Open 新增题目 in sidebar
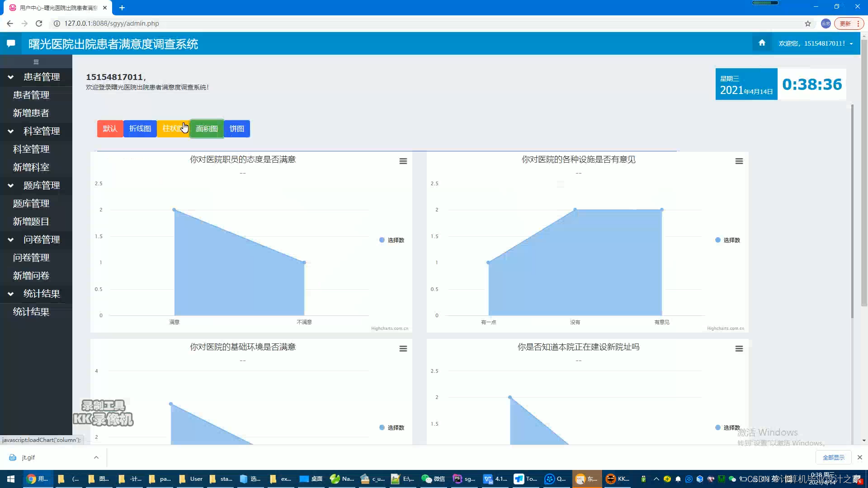This screenshot has height=488, width=868. click(31, 221)
